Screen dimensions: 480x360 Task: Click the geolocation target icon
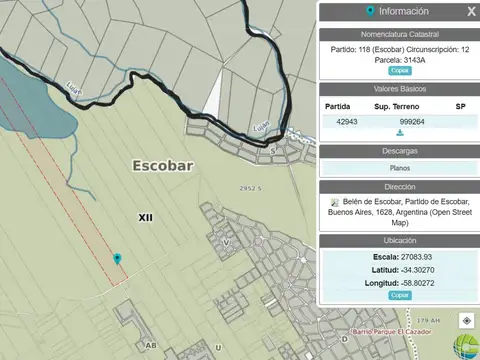466,321
